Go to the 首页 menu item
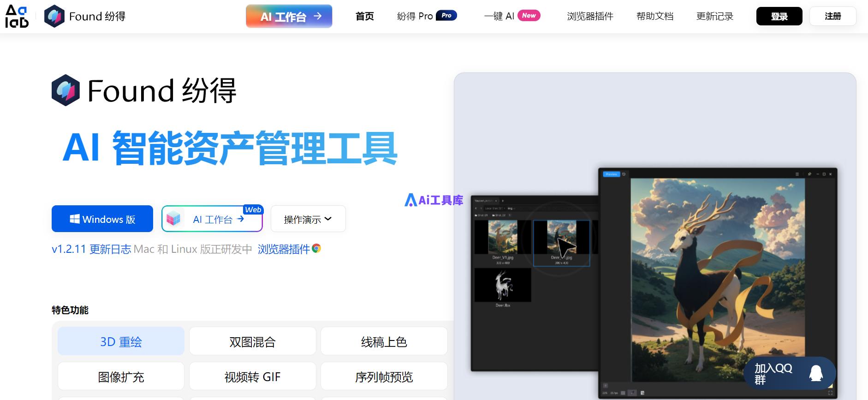Screen dimensions: 868x400 [x=365, y=17]
